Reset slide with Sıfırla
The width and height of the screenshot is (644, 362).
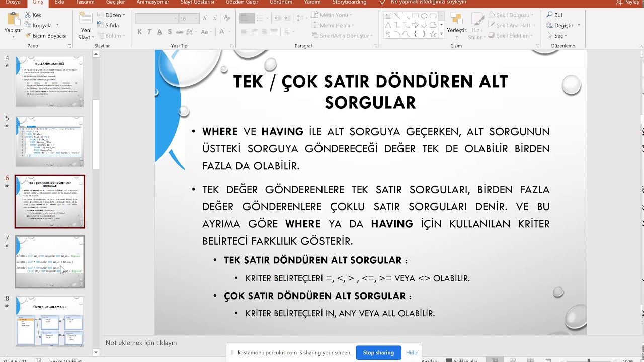pos(108,25)
